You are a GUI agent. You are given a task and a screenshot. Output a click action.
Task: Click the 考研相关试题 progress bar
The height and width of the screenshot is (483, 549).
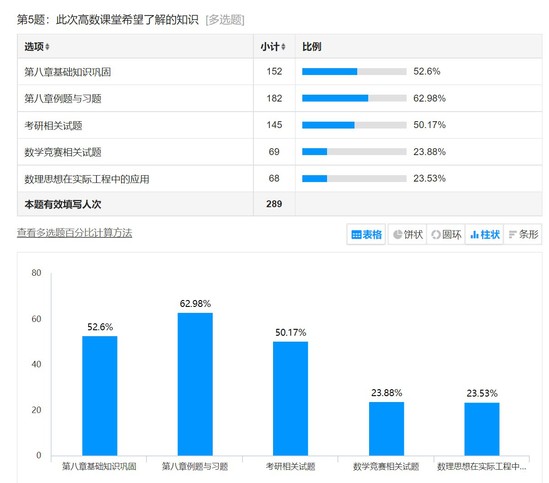[354, 125]
